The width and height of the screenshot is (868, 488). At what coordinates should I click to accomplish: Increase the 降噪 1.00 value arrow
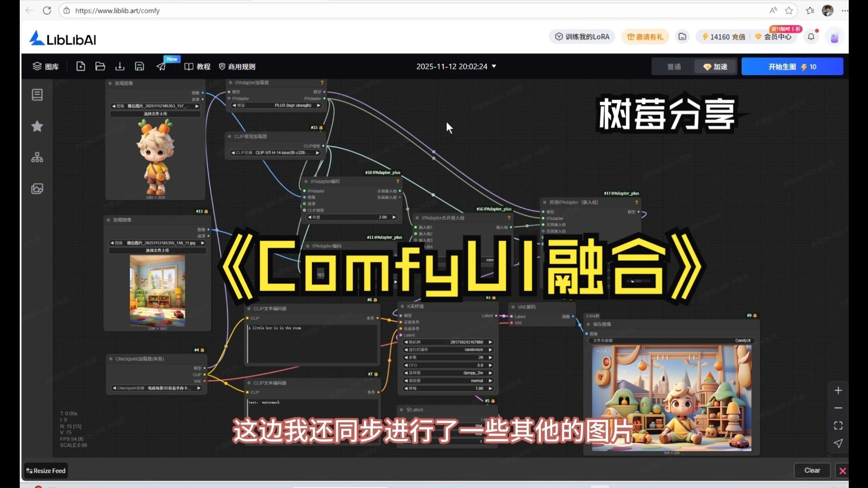tap(491, 388)
